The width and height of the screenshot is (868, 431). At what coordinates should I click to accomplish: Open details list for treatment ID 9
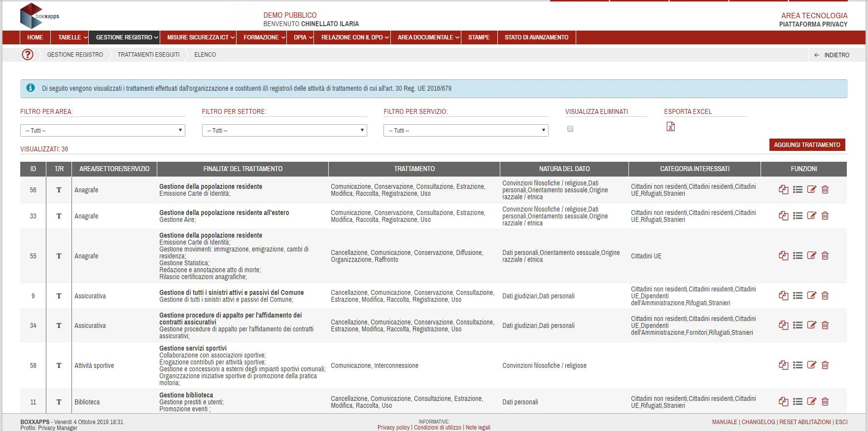coord(798,296)
